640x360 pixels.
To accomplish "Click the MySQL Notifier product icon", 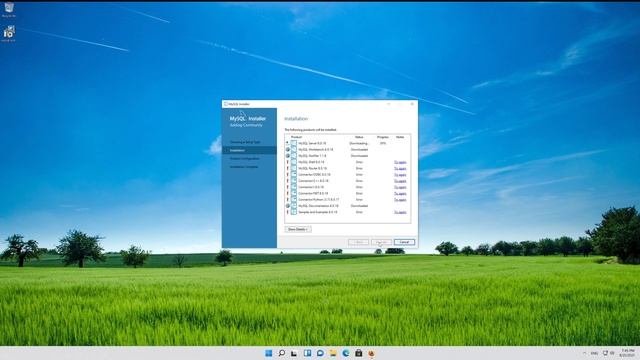I will point(293,156).
